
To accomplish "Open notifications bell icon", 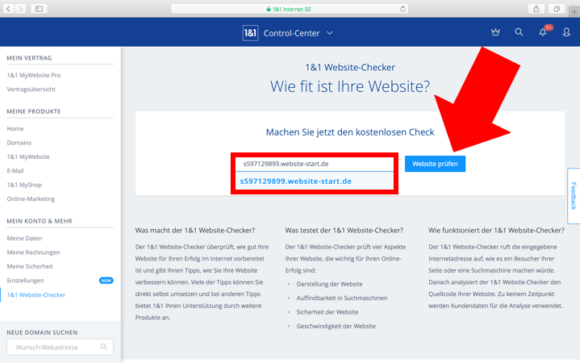I will coord(543,33).
